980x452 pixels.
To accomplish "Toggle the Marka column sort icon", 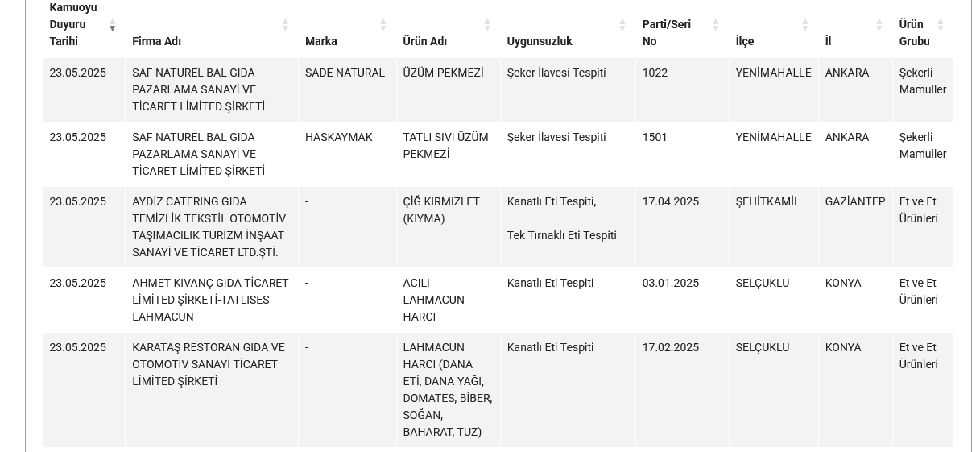I will (x=383, y=25).
